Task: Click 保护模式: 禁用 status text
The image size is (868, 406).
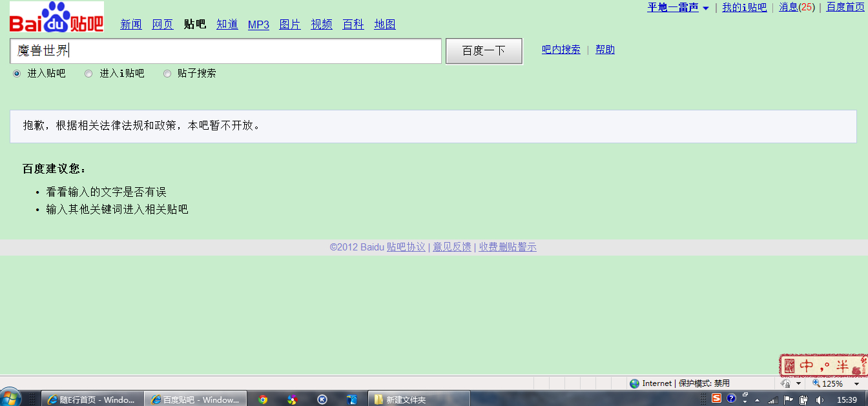Action: pyautogui.click(x=704, y=383)
